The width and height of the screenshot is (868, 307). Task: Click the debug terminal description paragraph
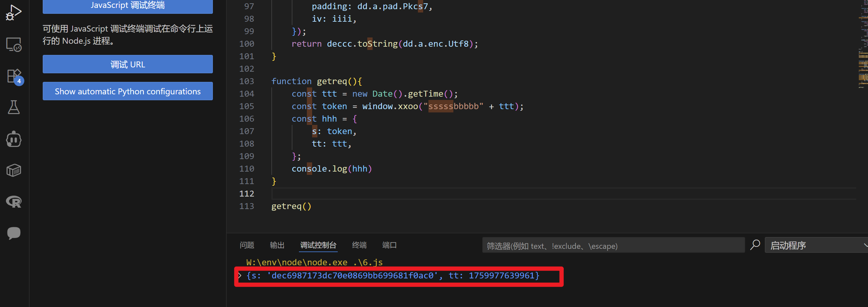tap(128, 35)
